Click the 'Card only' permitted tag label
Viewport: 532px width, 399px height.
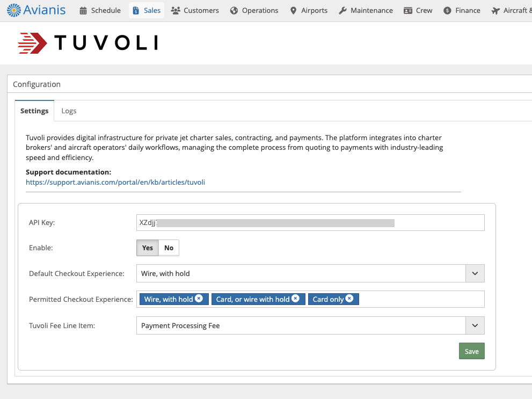click(328, 299)
